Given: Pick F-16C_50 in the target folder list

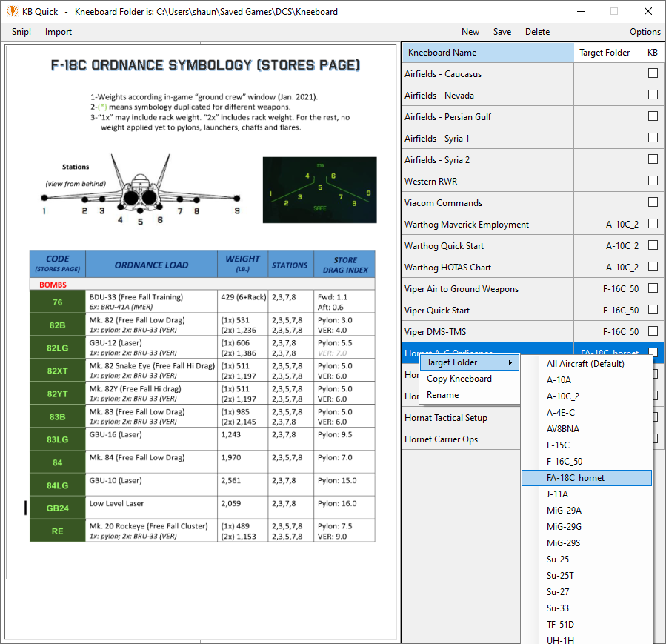Looking at the screenshot, I should [x=565, y=462].
